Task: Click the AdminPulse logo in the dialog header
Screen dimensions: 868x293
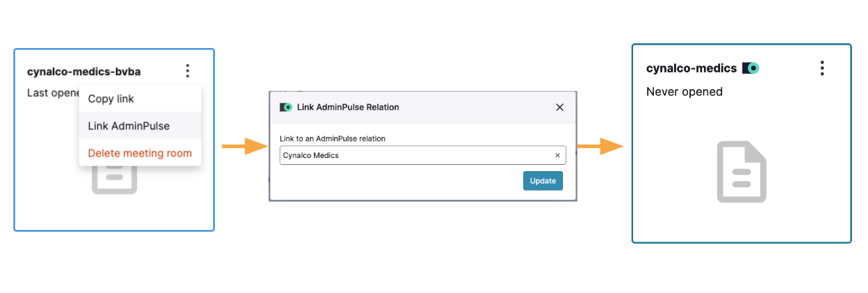Action: pyautogui.click(x=286, y=107)
